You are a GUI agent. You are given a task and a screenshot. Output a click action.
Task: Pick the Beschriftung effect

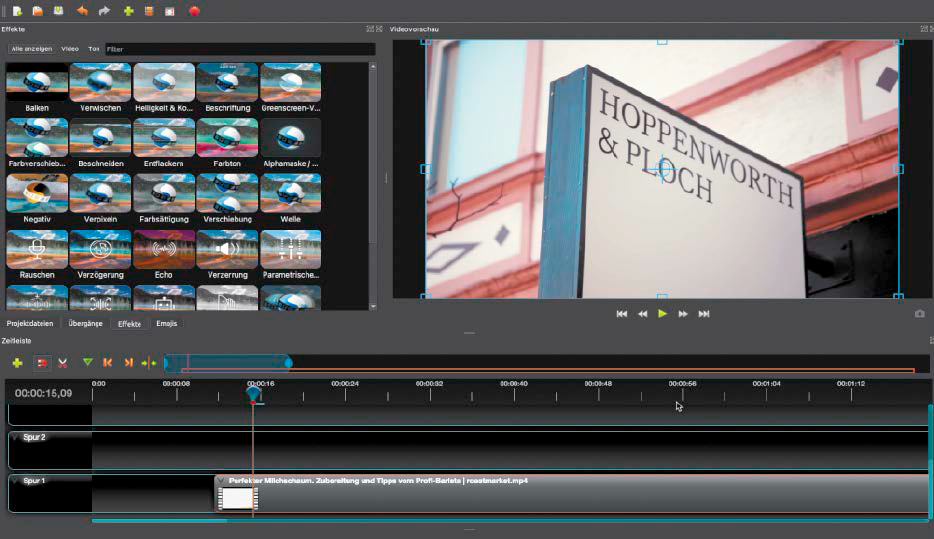(x=228, y=88)
